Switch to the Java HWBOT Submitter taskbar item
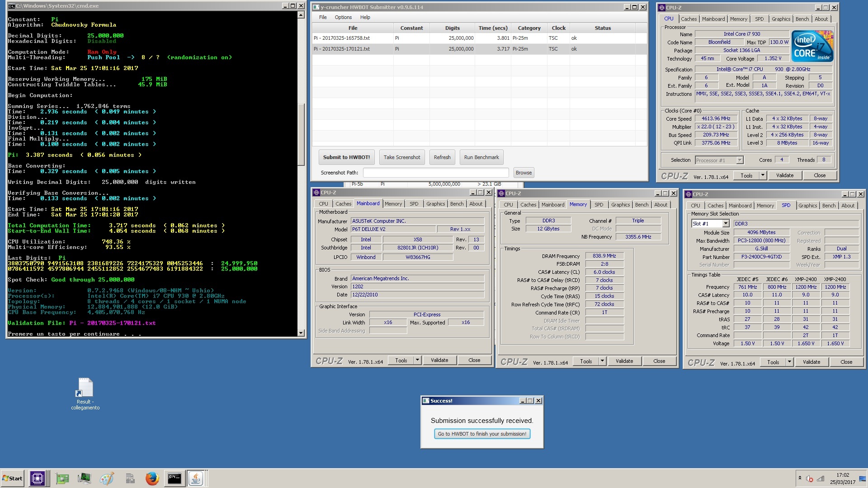 point(196,479)
